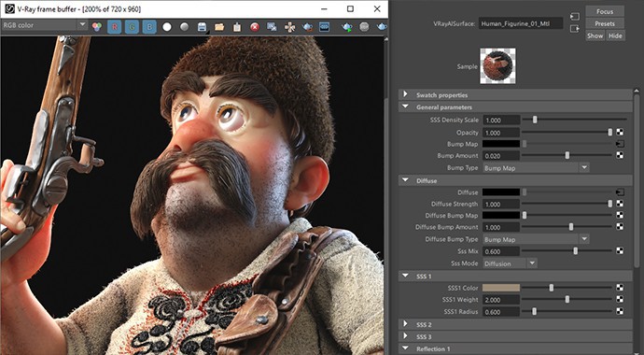
Task: Click the material Sample swatch thumbnail
Action: tap(497, 66)
